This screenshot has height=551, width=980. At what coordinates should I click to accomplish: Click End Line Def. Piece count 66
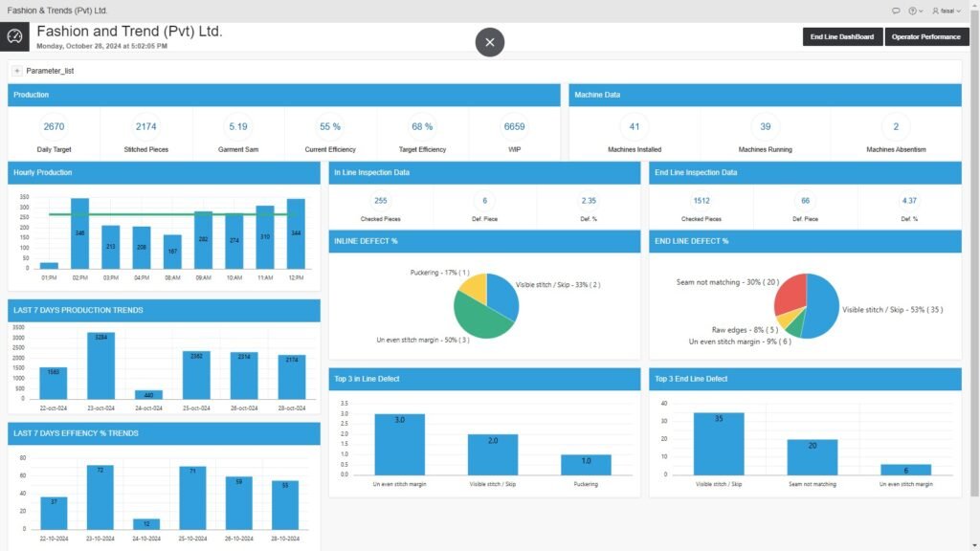point(805,201)
